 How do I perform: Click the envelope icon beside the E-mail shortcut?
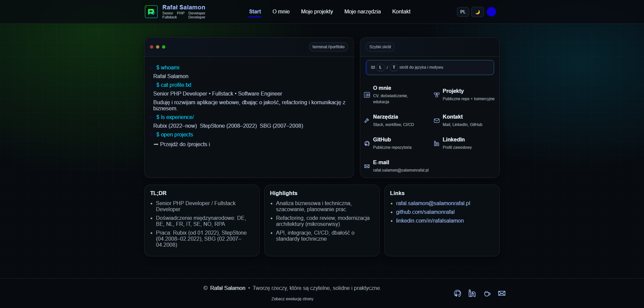tap(367, 166)
